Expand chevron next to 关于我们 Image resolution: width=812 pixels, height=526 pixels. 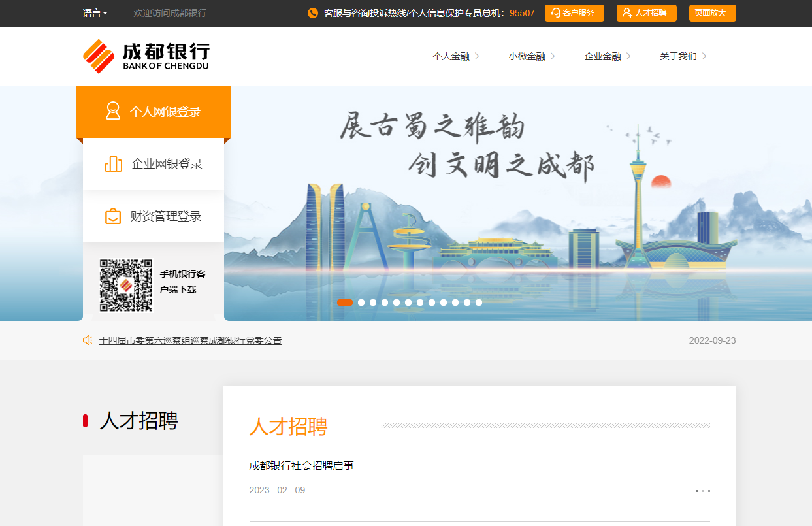[704, 56]
